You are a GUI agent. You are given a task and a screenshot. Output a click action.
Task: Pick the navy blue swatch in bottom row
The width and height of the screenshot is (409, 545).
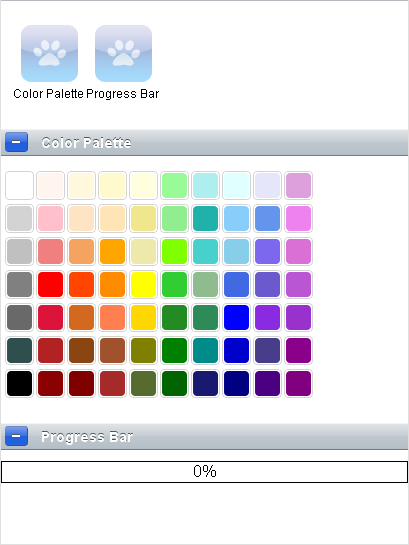click(236, 383)
